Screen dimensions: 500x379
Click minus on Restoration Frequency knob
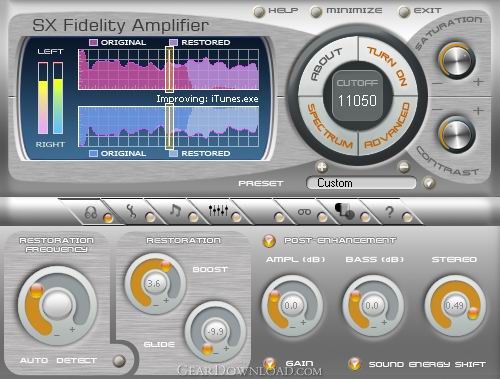pos(57,334)
